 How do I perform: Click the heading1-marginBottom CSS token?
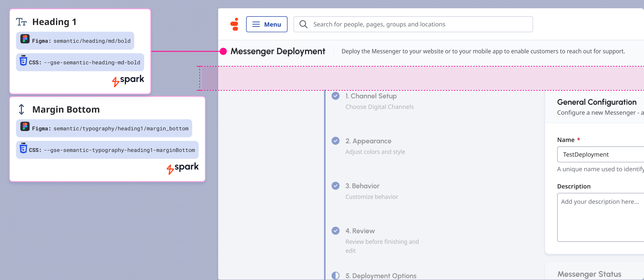[107, 150]
